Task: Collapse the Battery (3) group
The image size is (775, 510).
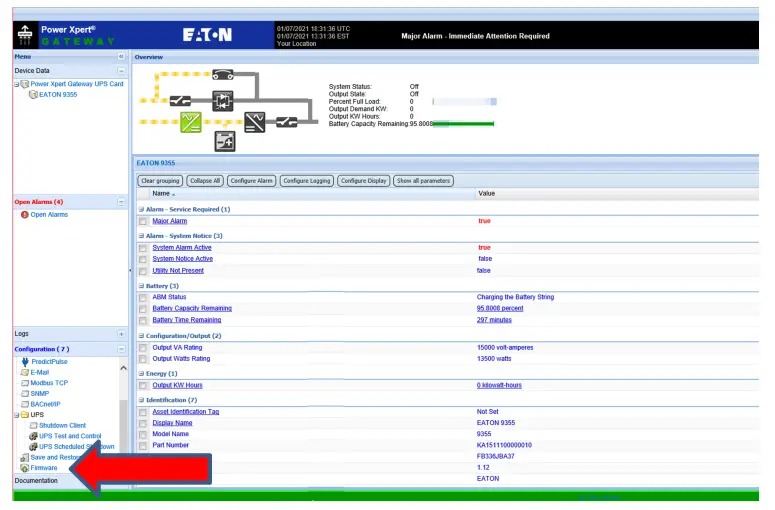Action: click(141, 286)
